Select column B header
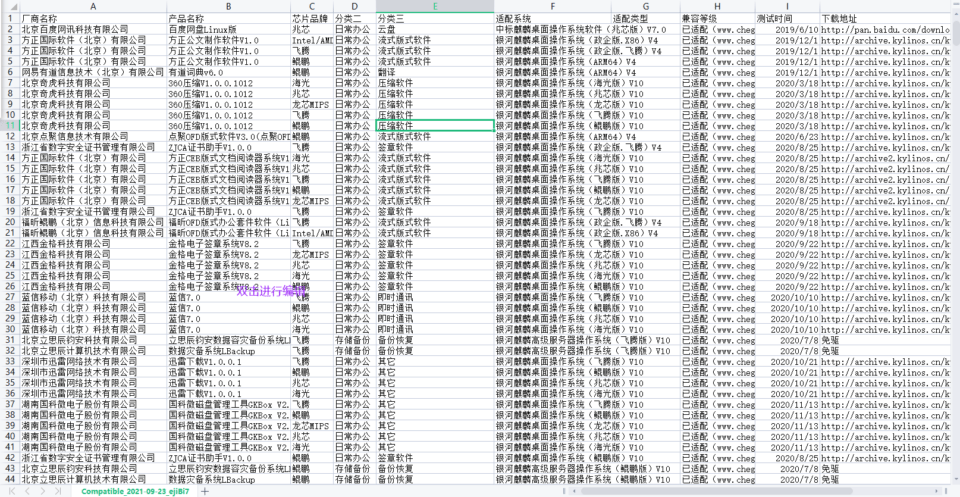 point(228,6)
